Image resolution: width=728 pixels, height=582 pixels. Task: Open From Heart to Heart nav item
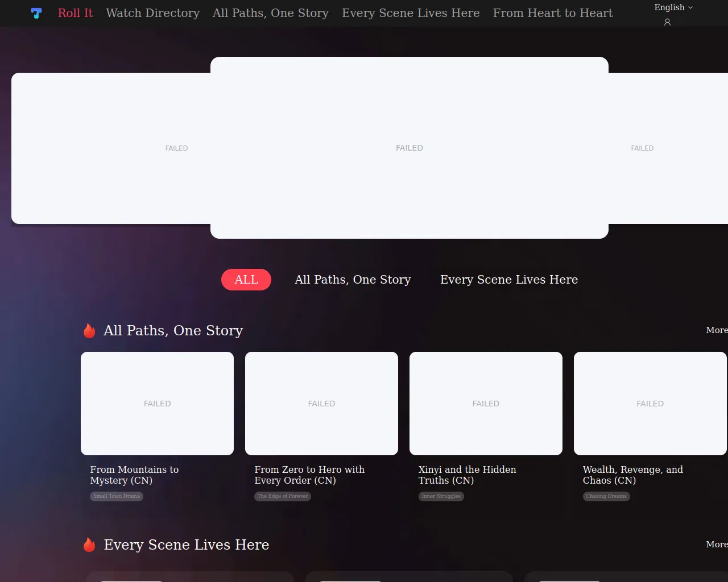[x=553, y=13]
